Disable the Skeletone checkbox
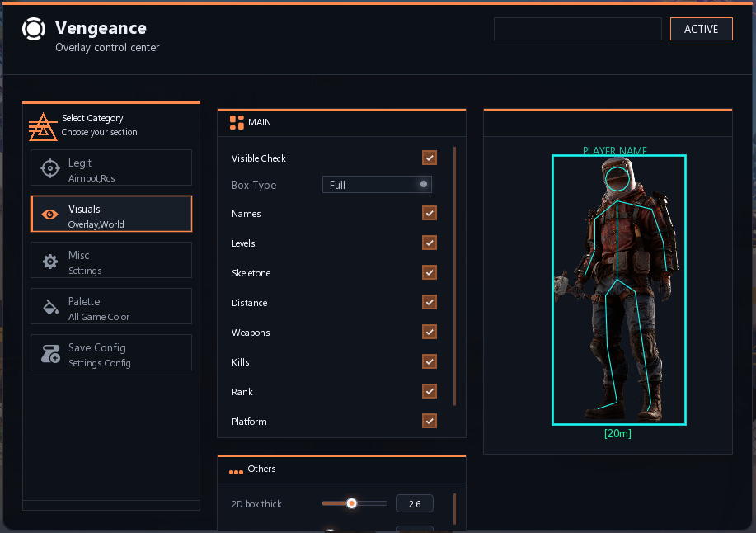 click(x=430, y=272)
